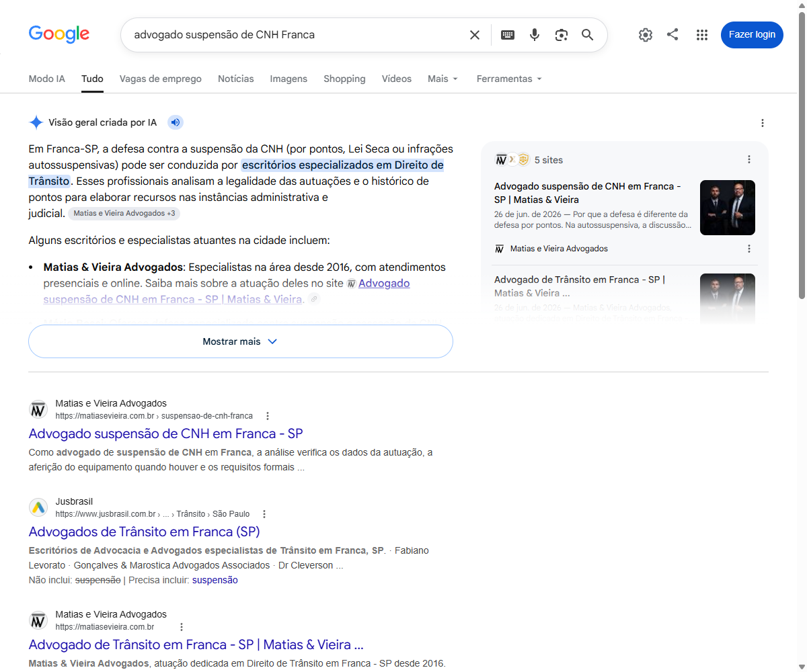The height and width of the screenshot is (672, 807).
Task: Select the Tudo results tab
Action: pyautogui.click(x=92, y=79)
